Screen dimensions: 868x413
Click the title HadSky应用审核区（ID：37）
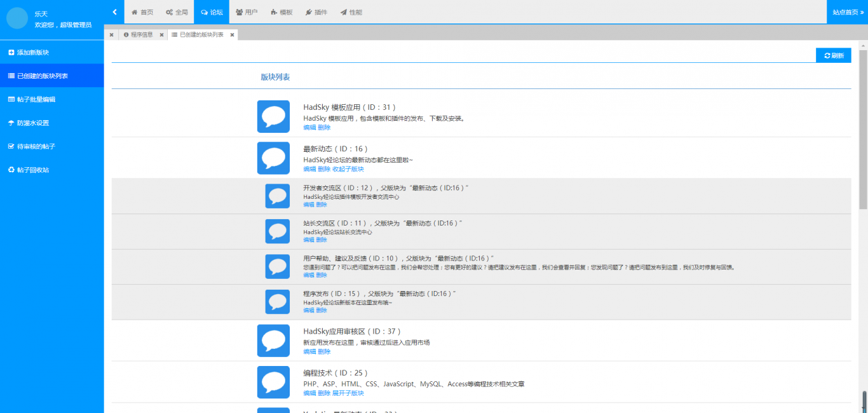point(353,331)
